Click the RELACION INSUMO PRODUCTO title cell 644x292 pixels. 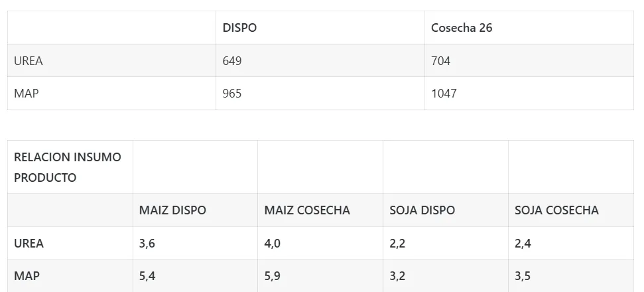pyautogui.click(x=68, y=167)
